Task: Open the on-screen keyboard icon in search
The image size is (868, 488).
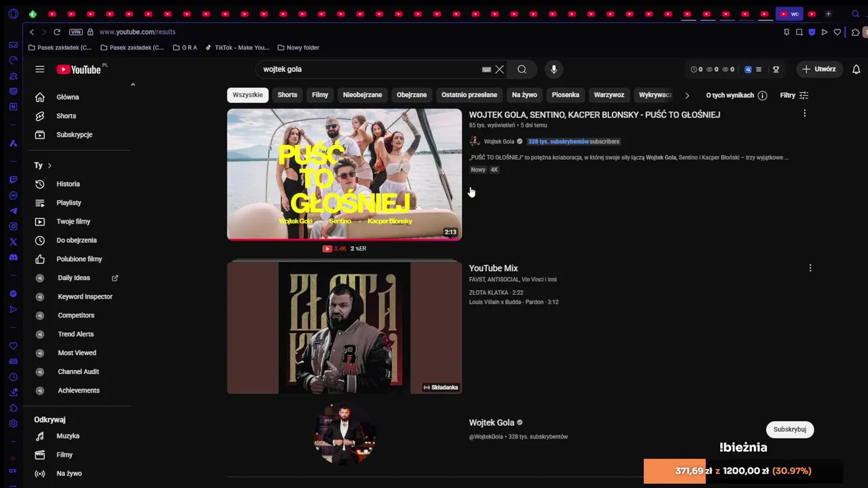Action: click(x=486, y=69)
